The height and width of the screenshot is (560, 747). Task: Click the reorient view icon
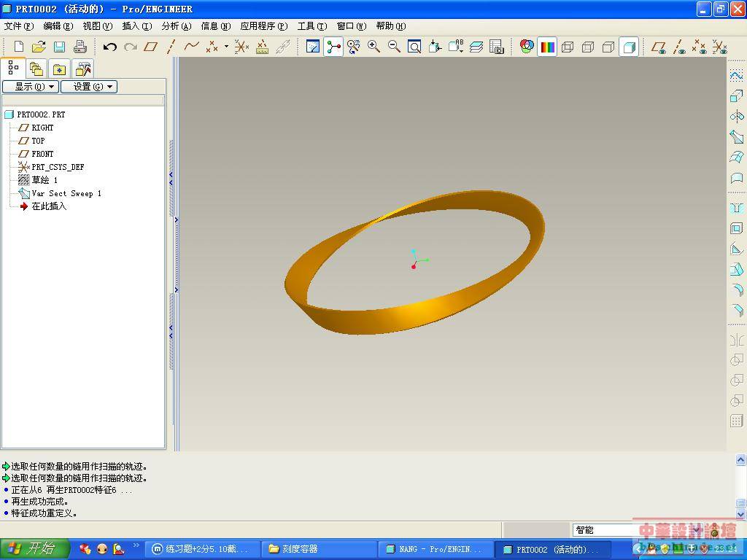(x=435, y=47)
